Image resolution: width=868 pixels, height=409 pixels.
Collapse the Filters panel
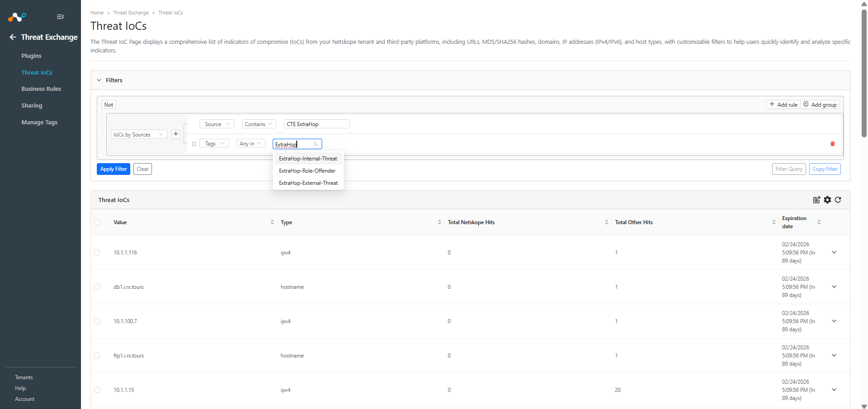pos(99,80)
